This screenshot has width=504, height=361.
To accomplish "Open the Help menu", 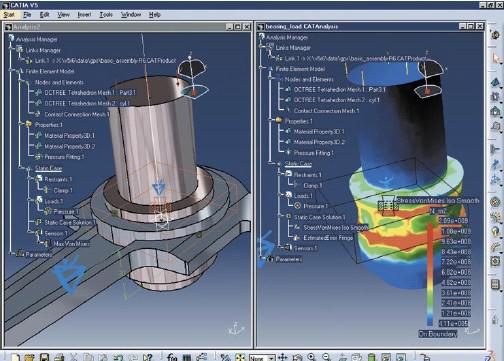I will click(155, 15).
